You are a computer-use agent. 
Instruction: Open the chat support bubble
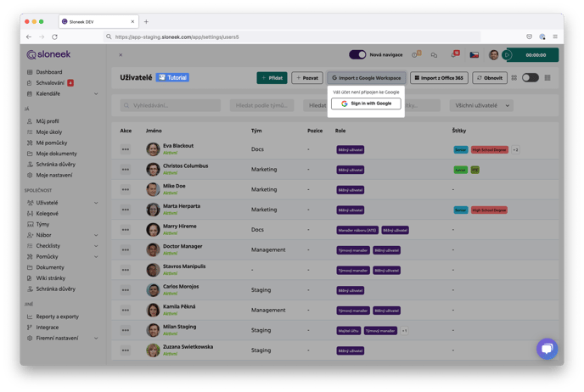547,349
